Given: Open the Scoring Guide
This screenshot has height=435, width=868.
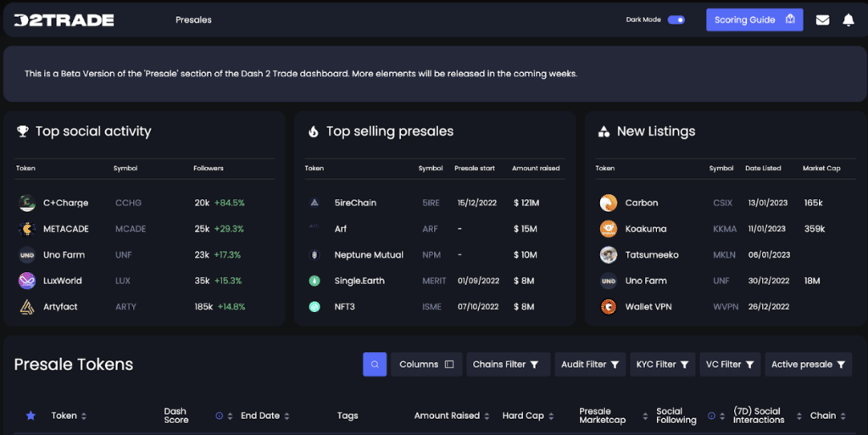Looking at the screenshot, I should click(x=754, y=20).
